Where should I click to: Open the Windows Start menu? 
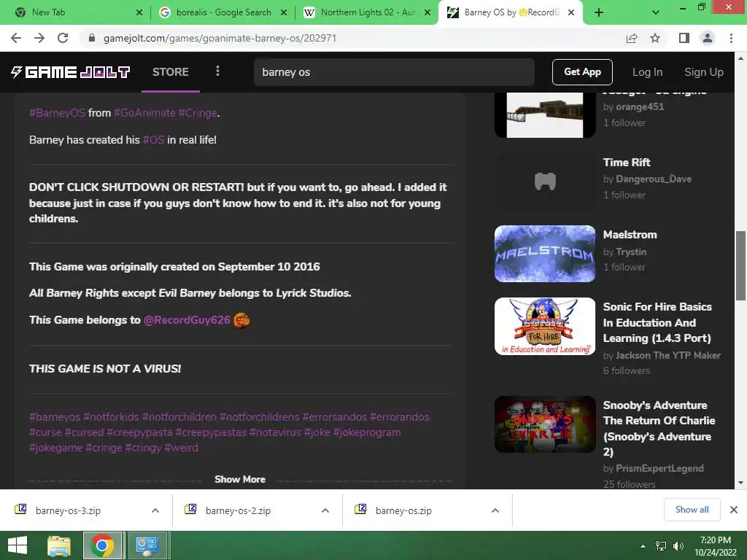(18, 545)
